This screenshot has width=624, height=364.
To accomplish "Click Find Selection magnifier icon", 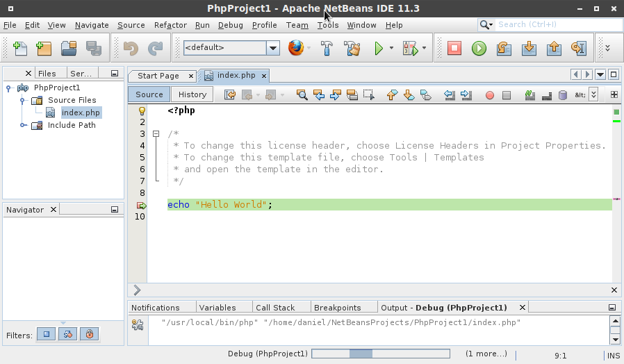I will pyautogui.click(x=302, y=94).
